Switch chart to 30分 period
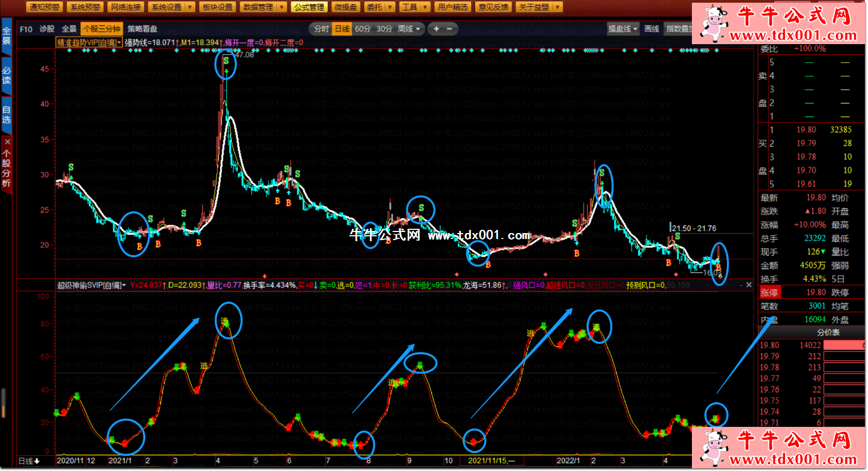The image size is (868, 471). coord(384,29)
